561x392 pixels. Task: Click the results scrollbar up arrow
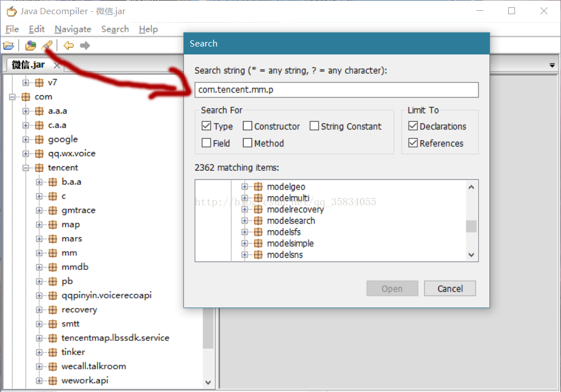[471, 187]
